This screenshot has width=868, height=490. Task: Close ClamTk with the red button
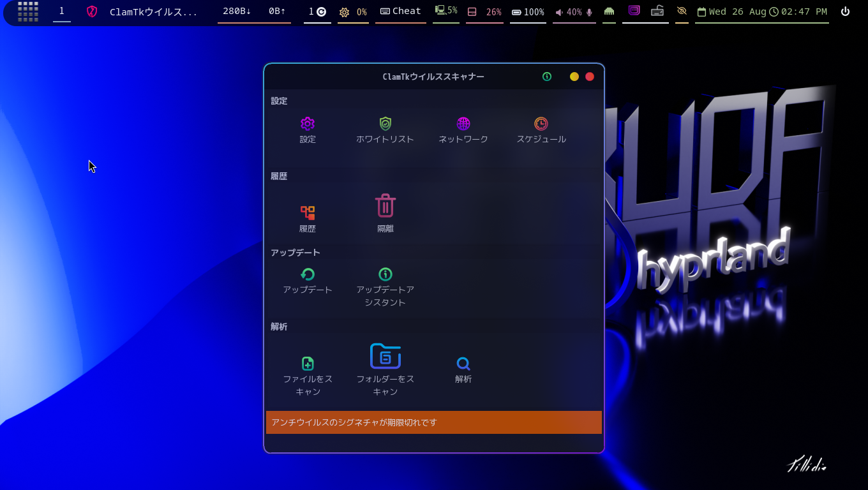(x=590, y=77)
